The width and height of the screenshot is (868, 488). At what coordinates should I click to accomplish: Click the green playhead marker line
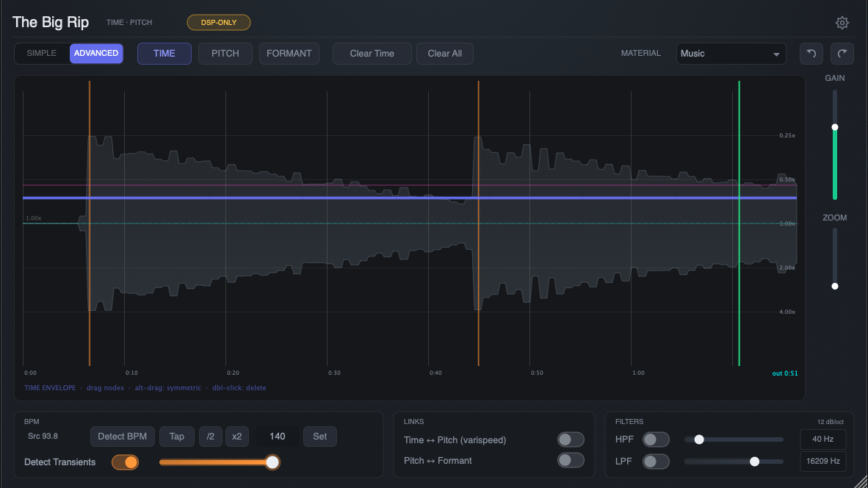[x=739, y=223]
